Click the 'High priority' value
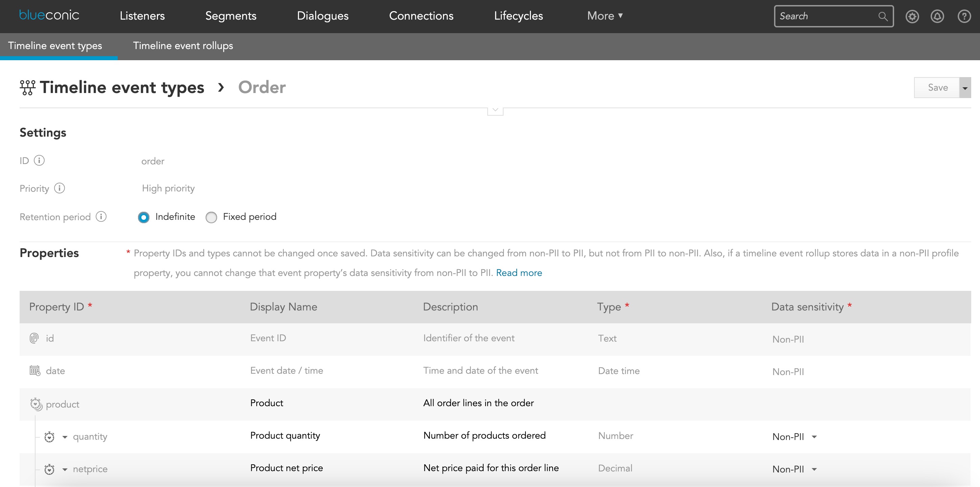 168,188
